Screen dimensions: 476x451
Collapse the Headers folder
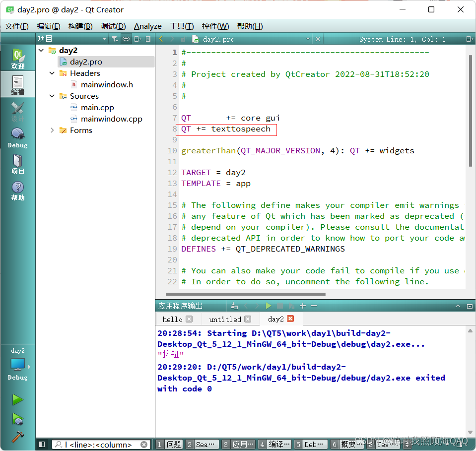tap(52, 73)
